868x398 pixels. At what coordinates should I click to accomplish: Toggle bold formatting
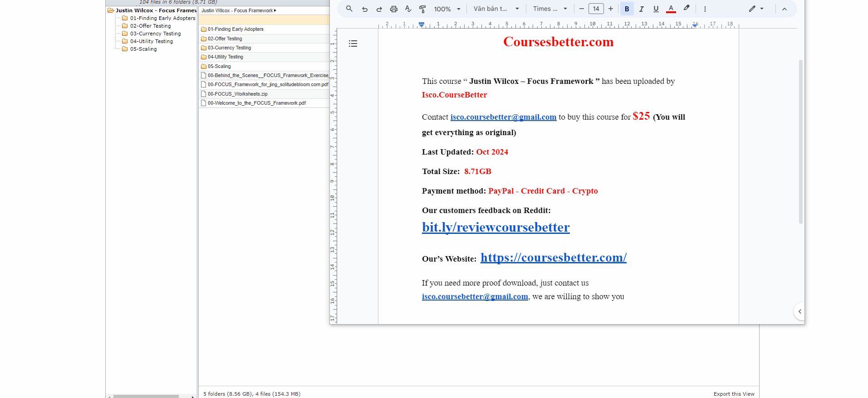627,9
